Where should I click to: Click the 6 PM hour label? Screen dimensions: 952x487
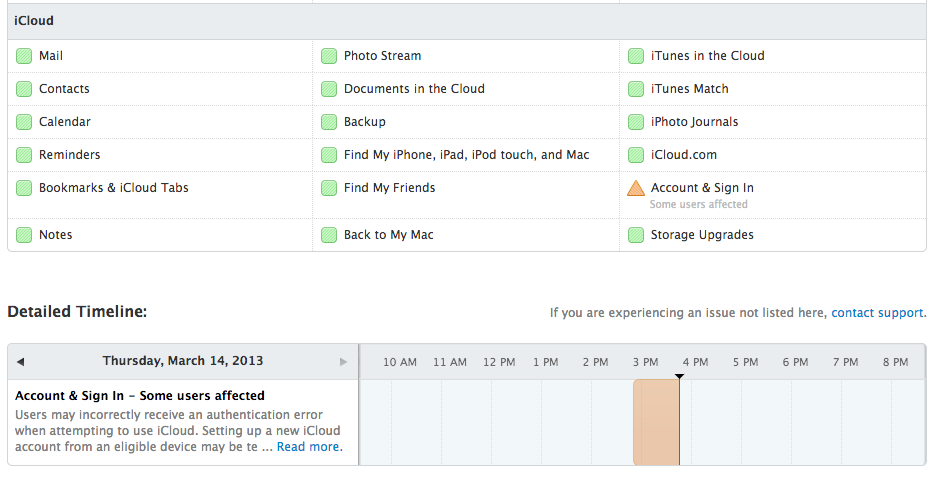pos(795,363)
